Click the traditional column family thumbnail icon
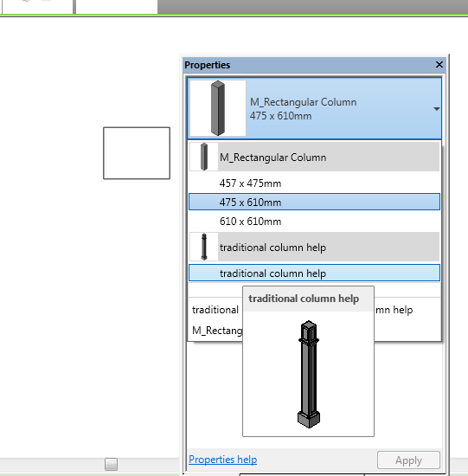468x476 pixels. point(204,247)
